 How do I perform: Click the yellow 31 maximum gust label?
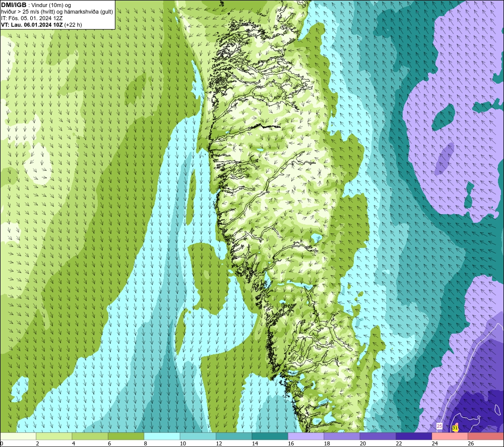455,428
